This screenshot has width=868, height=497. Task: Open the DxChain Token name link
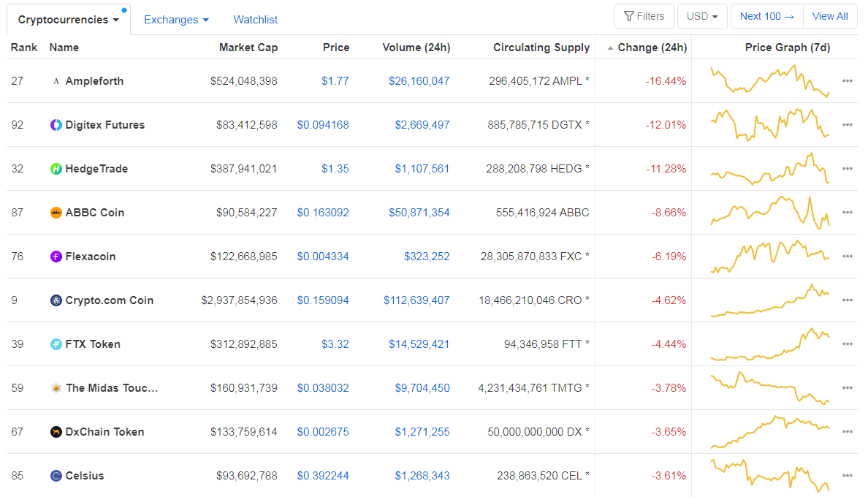pos(105,432)
